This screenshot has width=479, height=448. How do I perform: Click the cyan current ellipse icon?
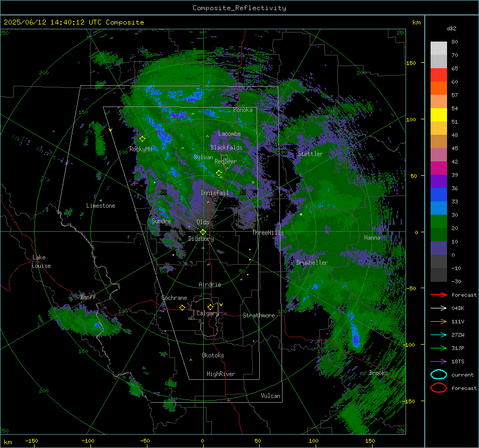pos(439,374)
